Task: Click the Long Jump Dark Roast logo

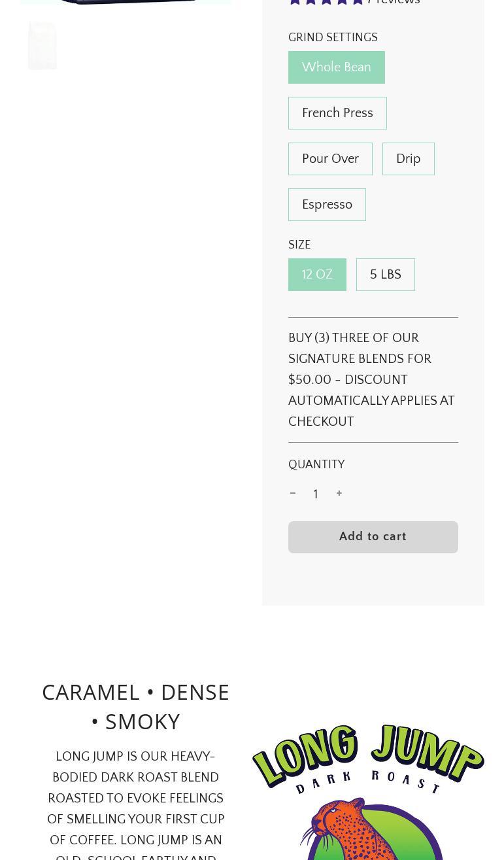Action: point(368,791)
